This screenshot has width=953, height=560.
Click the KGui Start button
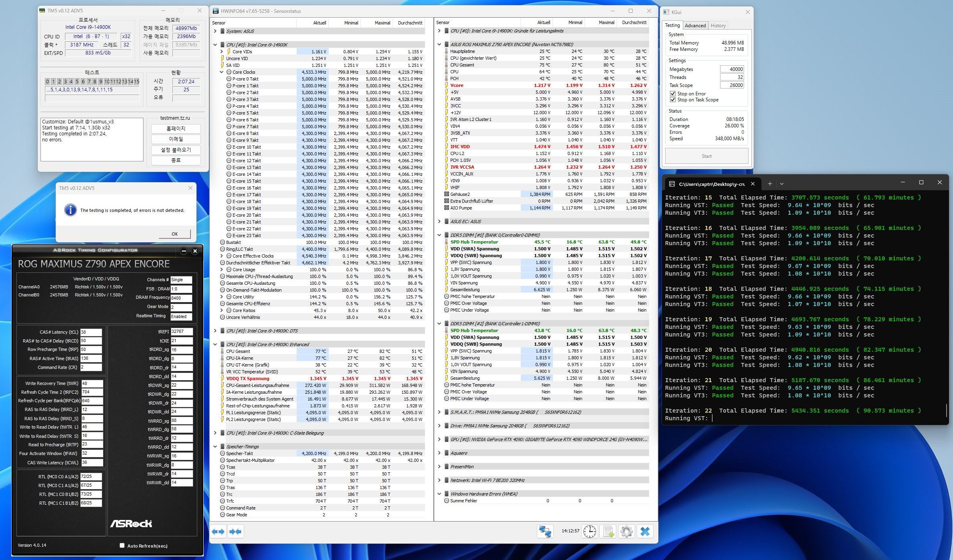(706, 156)
